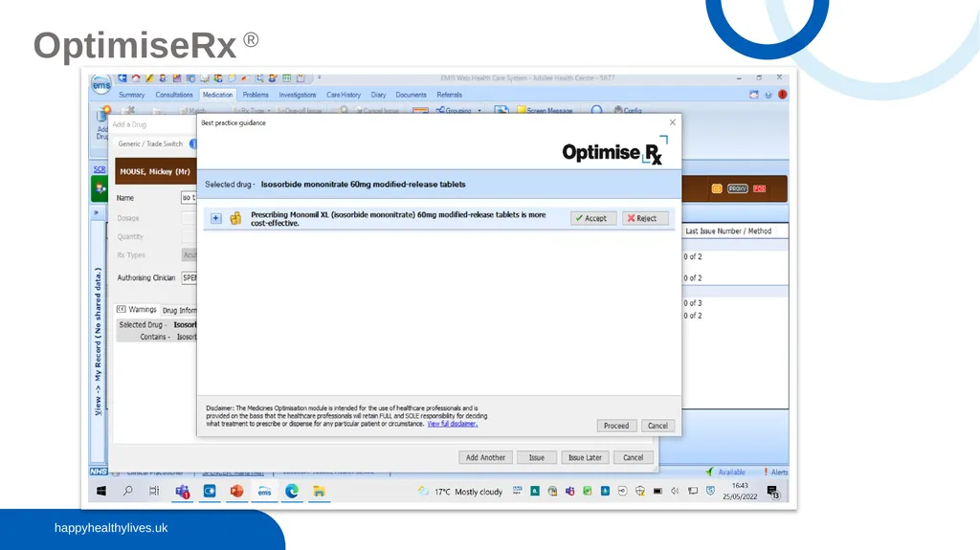The height and width of the screenshot is (550, 980).
Task: Click the Selected drug isosorbide mononitrate text
Action: pos(363,185)
